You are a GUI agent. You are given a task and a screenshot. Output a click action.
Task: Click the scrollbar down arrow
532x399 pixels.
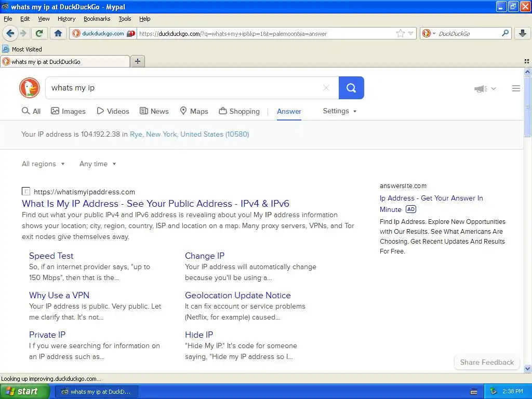coord(527,368)
